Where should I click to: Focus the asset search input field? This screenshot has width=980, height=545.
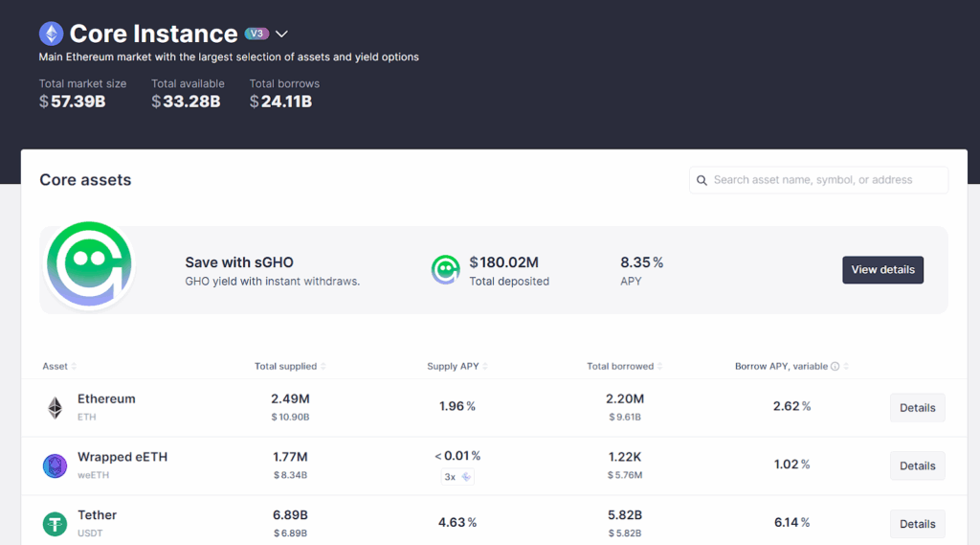click(x=823, y=180)
